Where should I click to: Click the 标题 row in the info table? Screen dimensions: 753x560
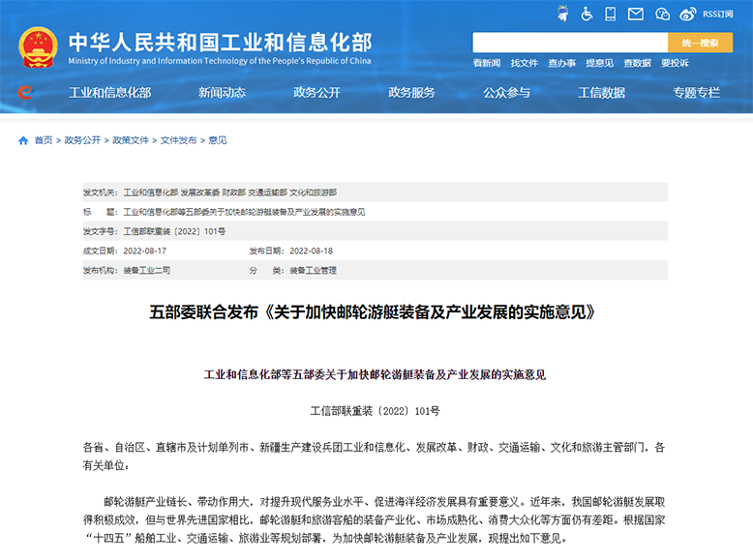coord(376,212)
